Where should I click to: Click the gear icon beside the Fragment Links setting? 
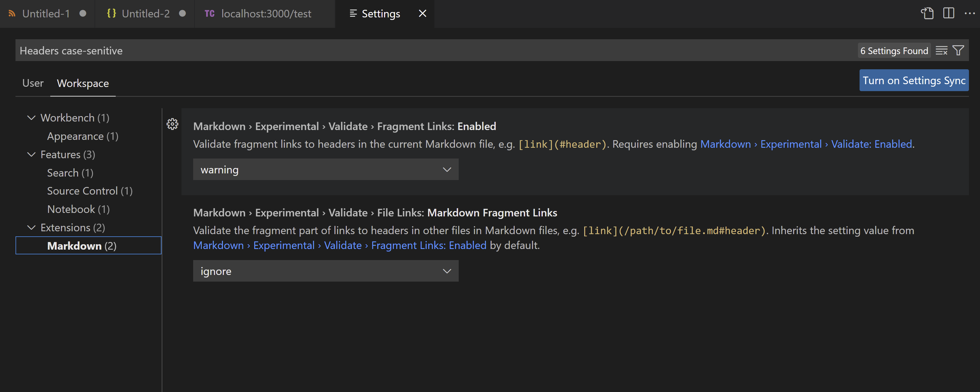coord(172,124)
